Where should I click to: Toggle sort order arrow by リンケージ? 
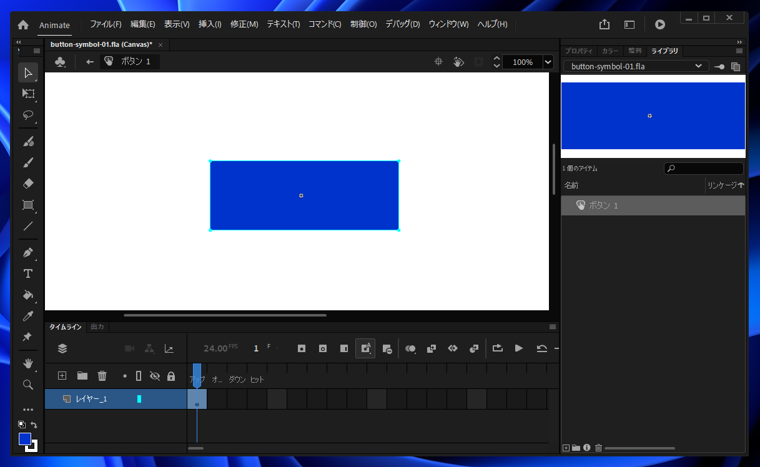click(741, 185)
